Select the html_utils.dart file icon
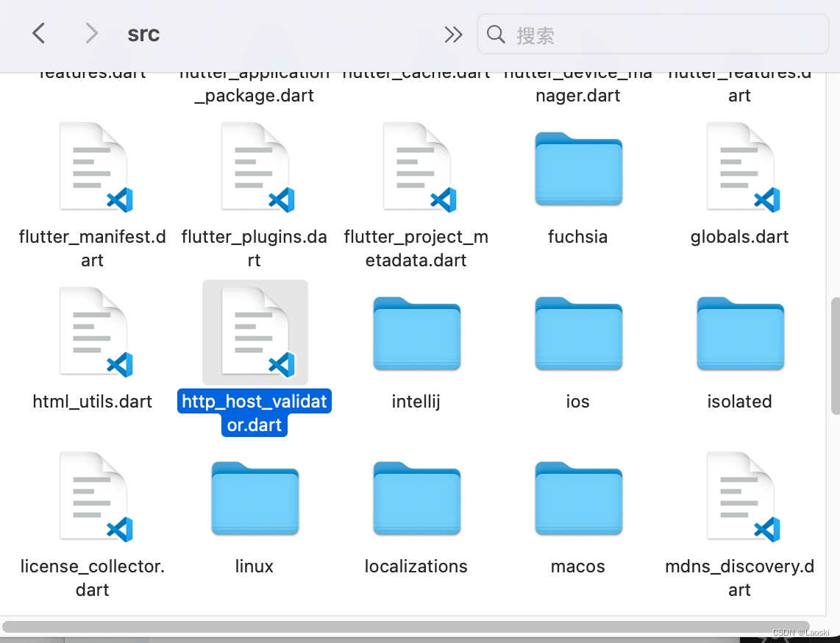This screenshot has width=840, height=643. coord(96,333)
